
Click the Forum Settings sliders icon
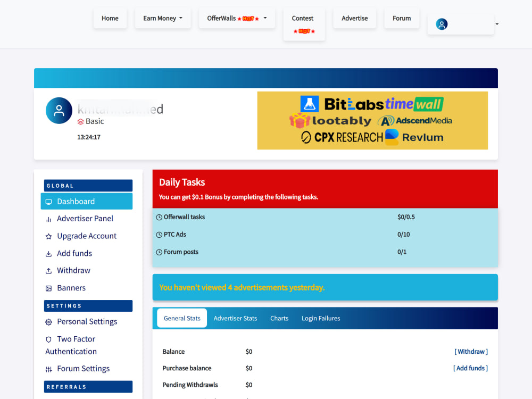[48, 369]
